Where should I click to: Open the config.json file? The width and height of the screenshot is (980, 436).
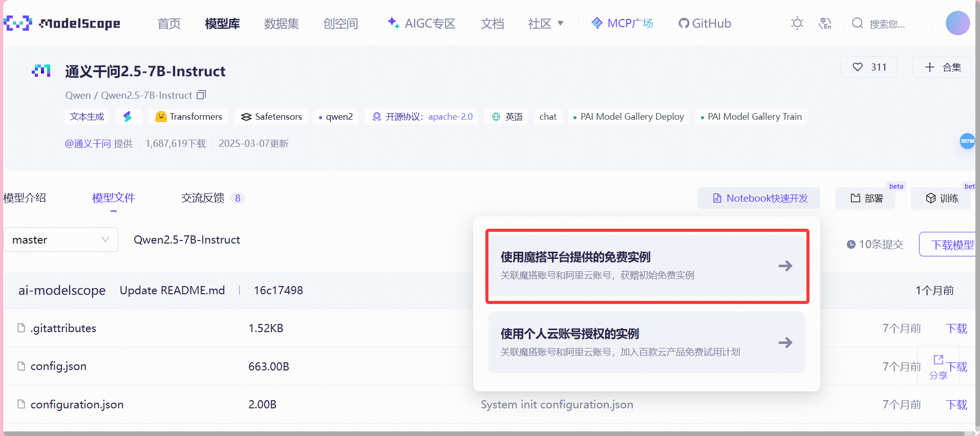(x=58, y=366)
